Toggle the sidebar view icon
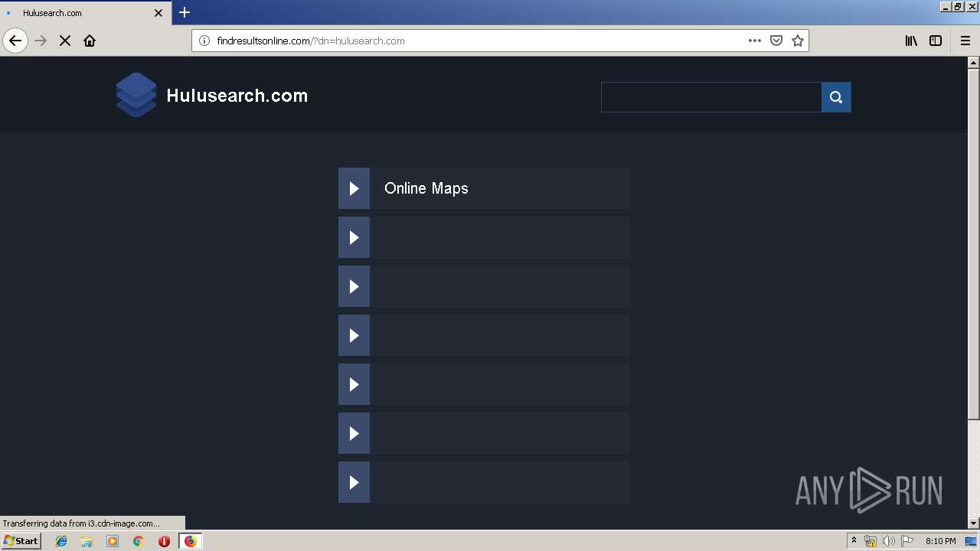The height and width of the screenshot is (551, 980). point(936,41)
